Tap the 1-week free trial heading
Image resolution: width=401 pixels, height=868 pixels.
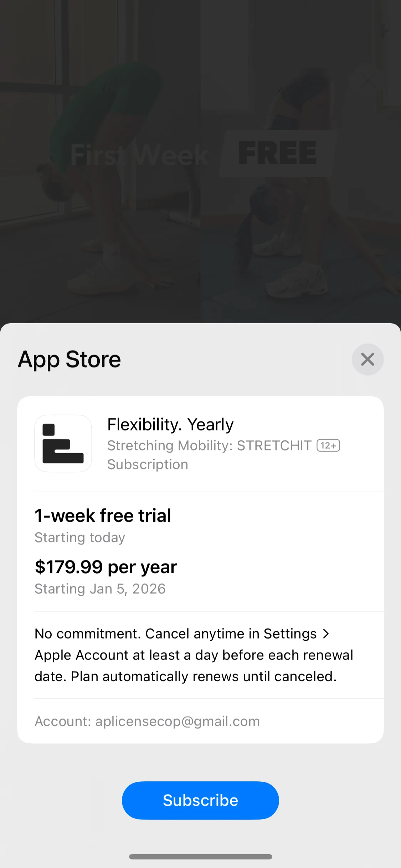(x=103, y=515)
